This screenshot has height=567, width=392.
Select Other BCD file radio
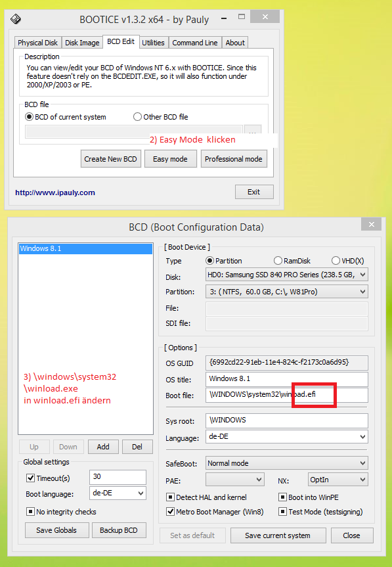(x=161, y=117)
